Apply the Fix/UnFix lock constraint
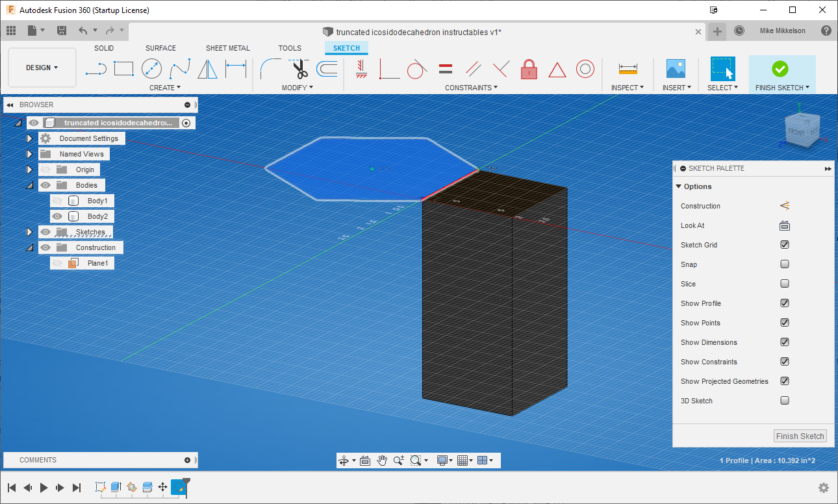This screenshot has width=838, height=504. pos(529,69)
